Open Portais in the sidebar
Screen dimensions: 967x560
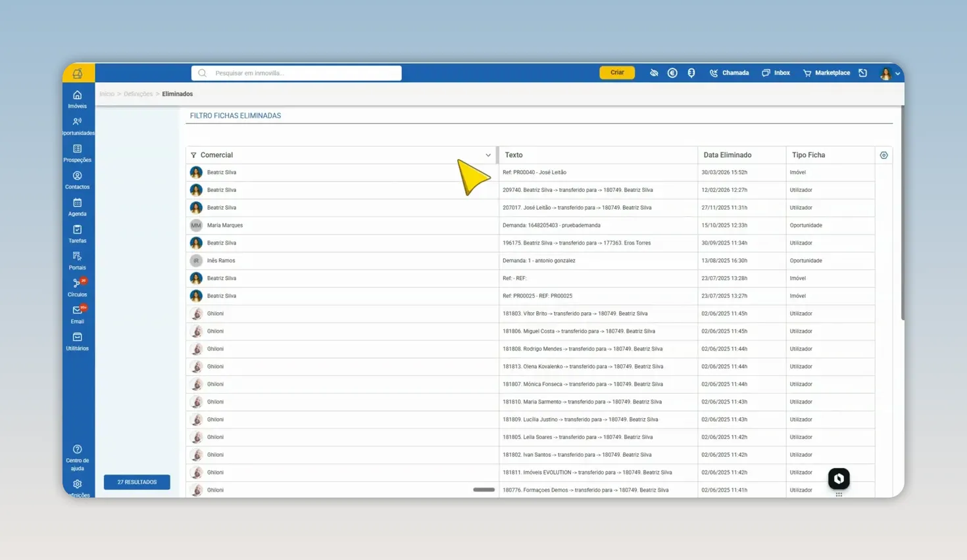pyautogui.click(x=77, y=261)
